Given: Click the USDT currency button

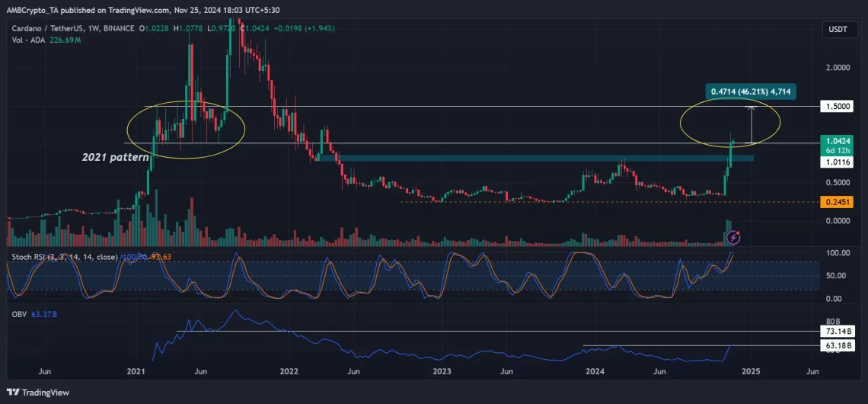Looking at the screenshot, I should (838, 29).
